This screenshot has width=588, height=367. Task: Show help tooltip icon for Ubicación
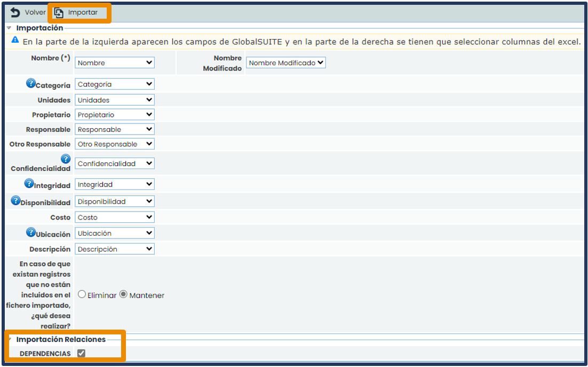point(31,233)
